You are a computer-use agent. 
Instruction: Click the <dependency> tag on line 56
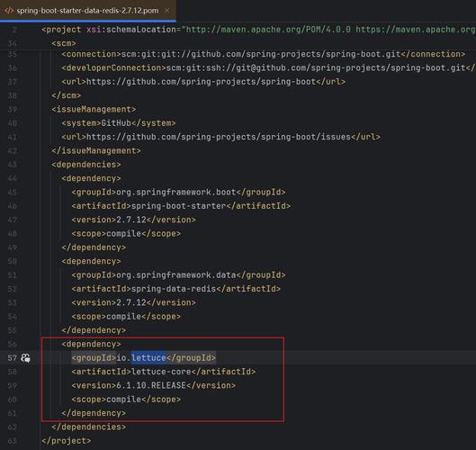point(92,344)
